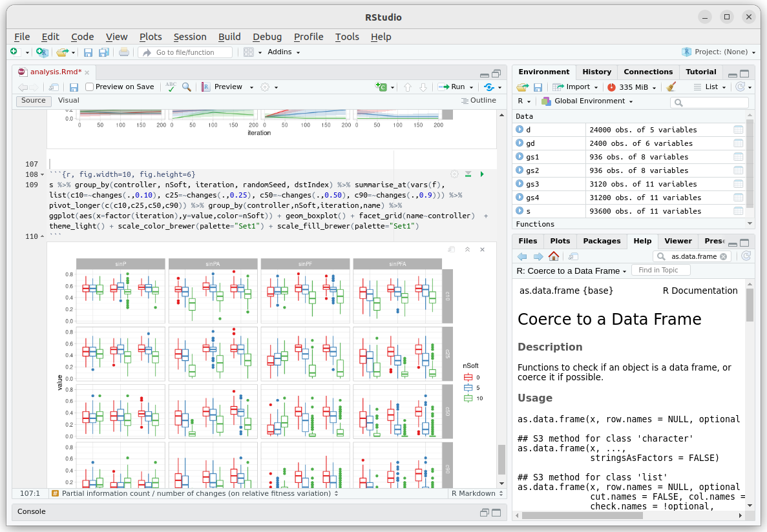767x532 pixels.
Task: Click the Help pane horizontal scrollbar
Action: [582, 515]
